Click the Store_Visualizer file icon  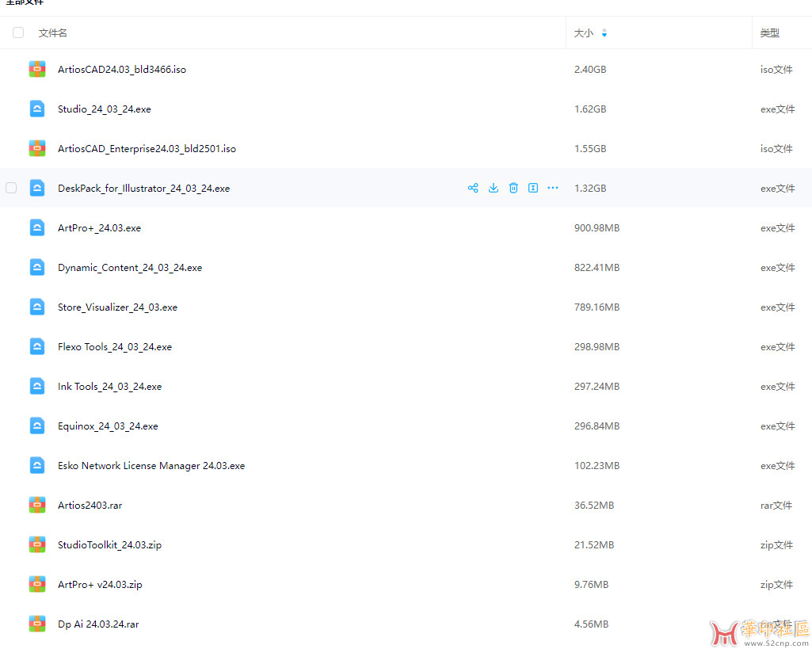coord(37,307)
